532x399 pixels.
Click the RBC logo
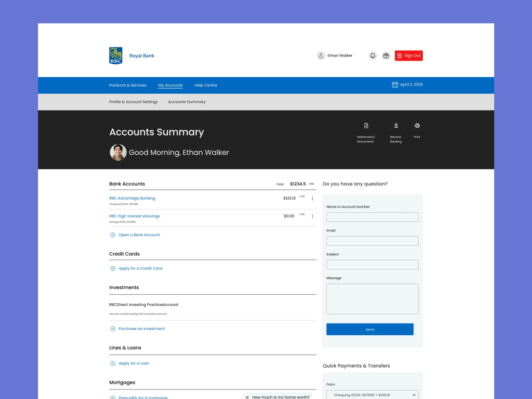point(115,56)
